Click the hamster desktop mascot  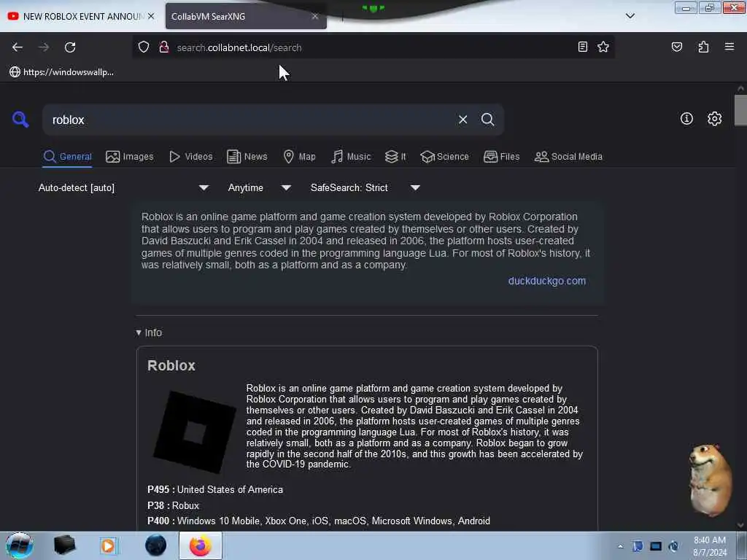[711, 480]
